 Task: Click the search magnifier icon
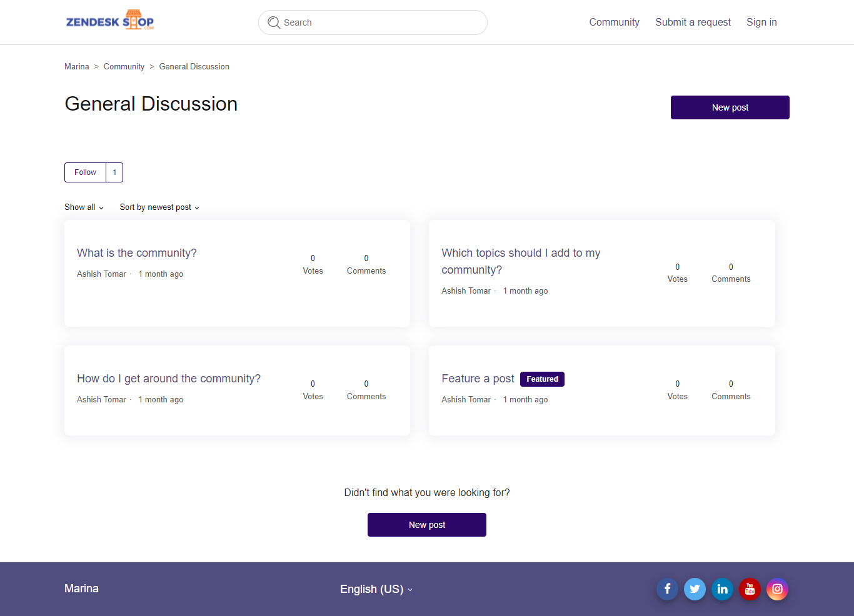[x=274, y=22]
